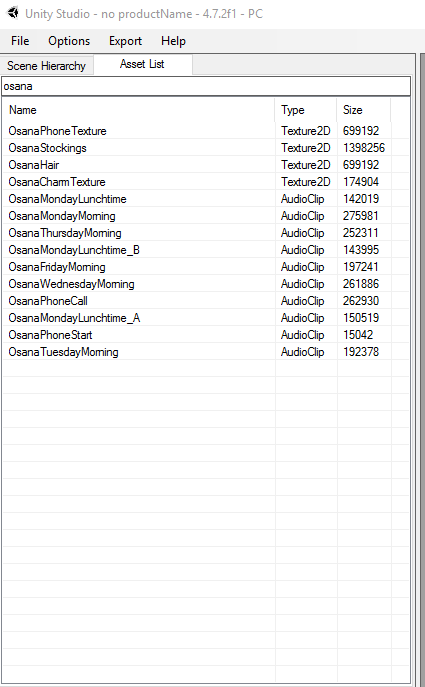The width and height of the screenshot is (425, 687).
Task: Open the Options menu
Action: click(x=69, y=41)
